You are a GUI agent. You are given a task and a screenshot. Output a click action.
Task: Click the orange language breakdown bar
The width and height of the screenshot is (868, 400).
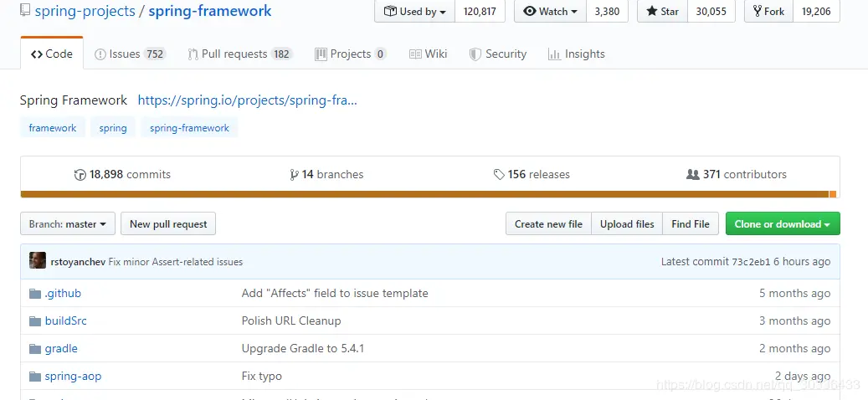tap(424, 194)
